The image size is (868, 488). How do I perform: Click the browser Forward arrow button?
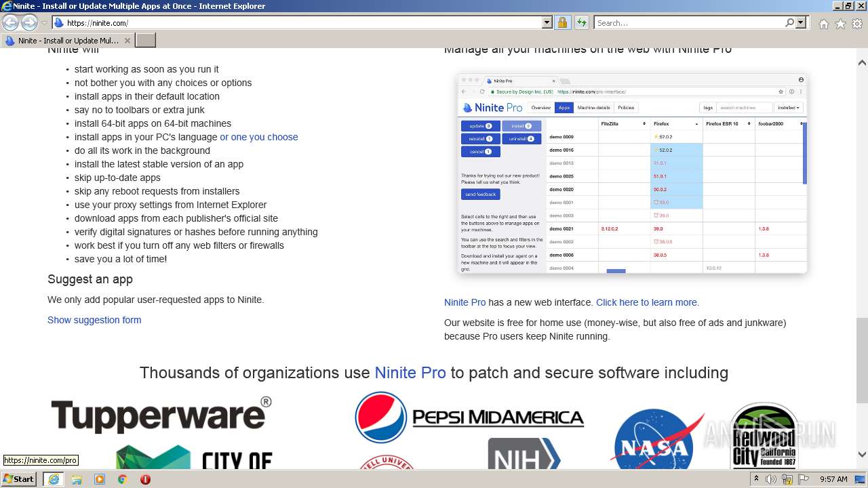(x=29, y=23)
